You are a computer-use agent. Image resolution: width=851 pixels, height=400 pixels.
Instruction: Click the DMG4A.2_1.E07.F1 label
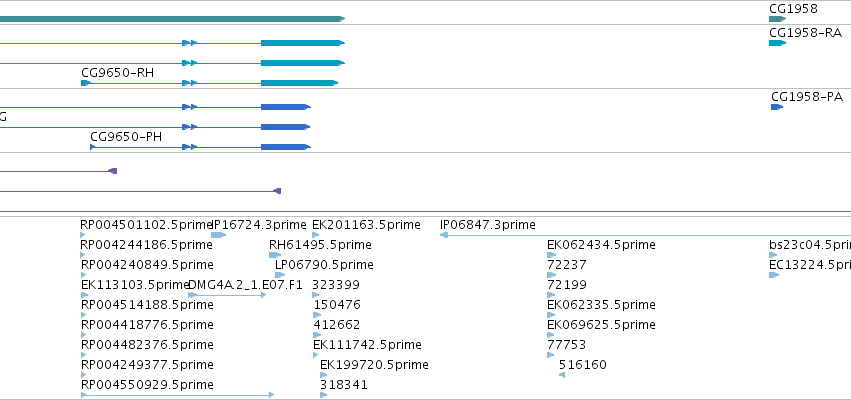tap(245, 285)
